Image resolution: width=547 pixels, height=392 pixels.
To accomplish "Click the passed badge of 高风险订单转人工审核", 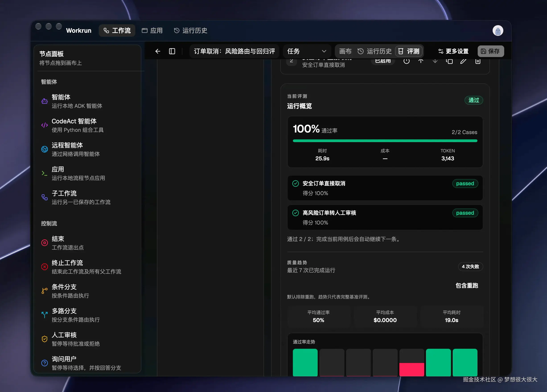I will coord(465,213).
